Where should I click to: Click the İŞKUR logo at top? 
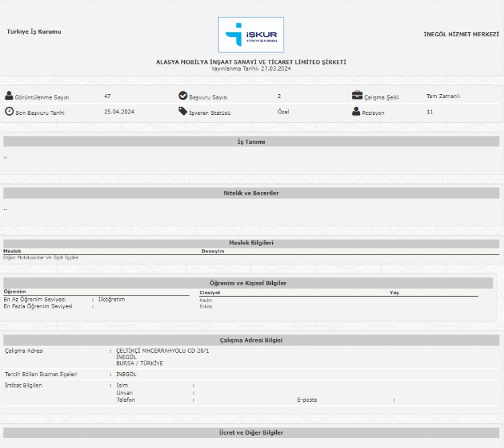click(251, 35)
